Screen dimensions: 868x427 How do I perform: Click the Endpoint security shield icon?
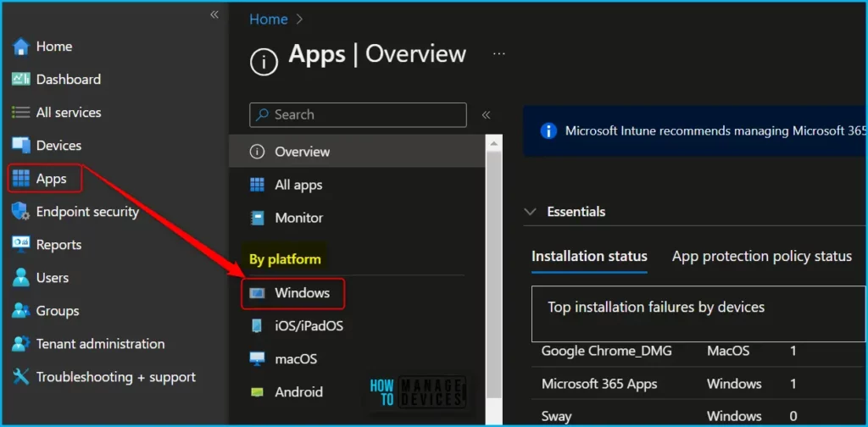(x=20, y=212)
